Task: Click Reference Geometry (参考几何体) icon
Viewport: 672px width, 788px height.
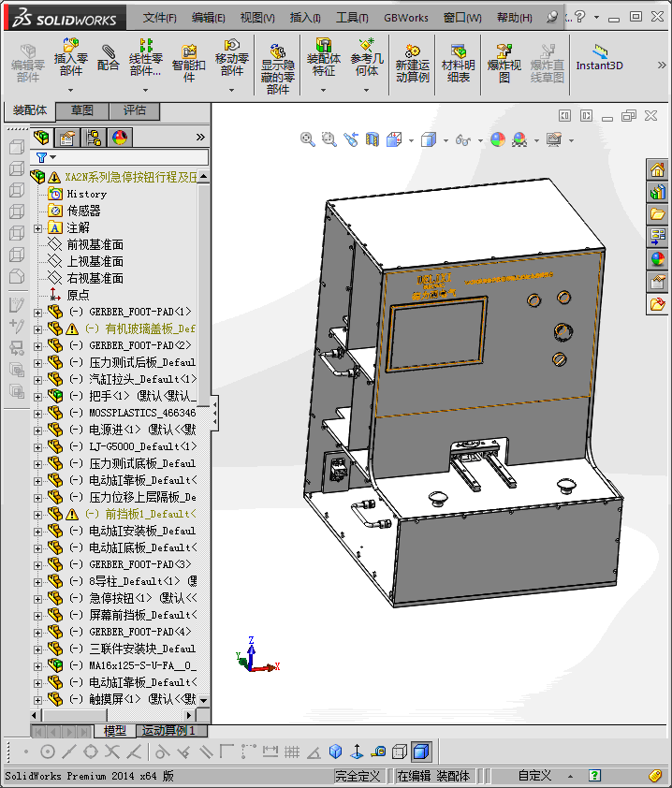Action: click(x=366, y=57)
